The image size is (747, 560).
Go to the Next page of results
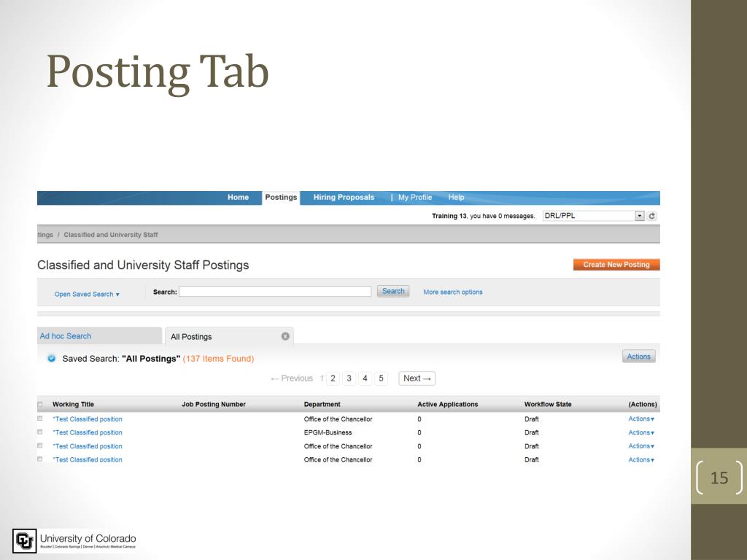tap(417, 378)
